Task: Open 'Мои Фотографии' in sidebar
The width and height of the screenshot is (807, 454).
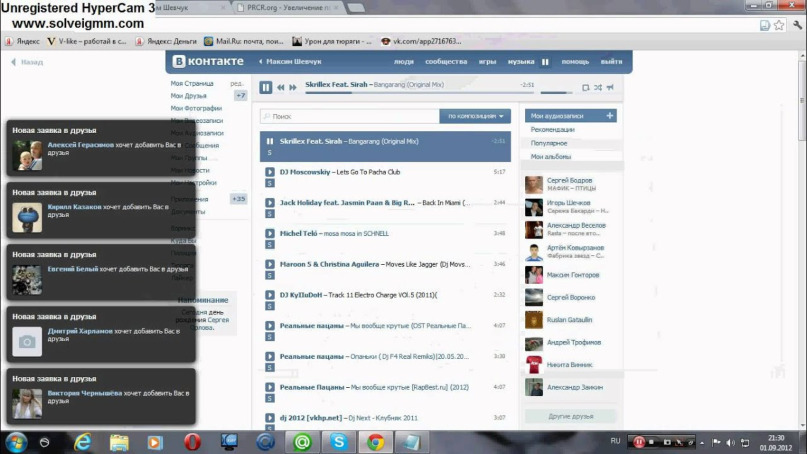Action: click(196, 108)
